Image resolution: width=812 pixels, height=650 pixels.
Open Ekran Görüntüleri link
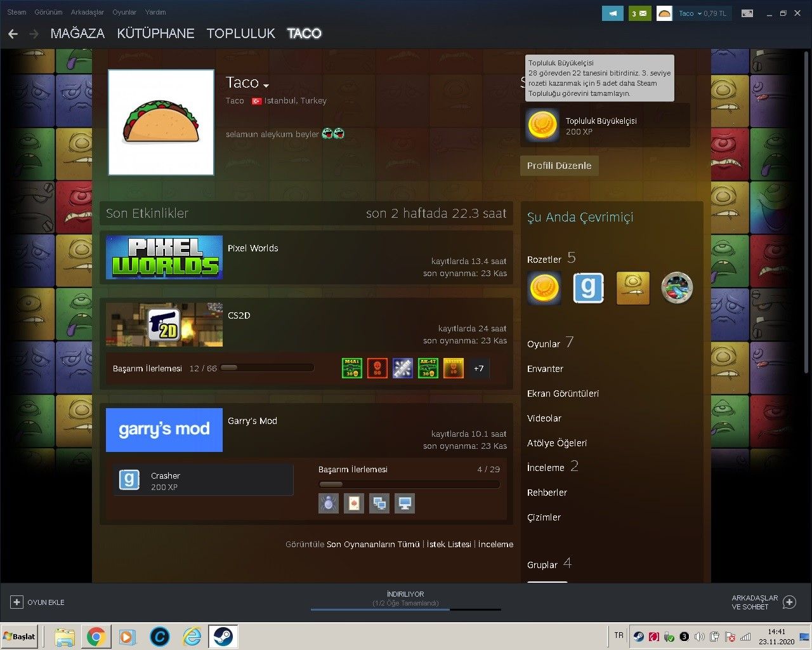tap(563, 394)
